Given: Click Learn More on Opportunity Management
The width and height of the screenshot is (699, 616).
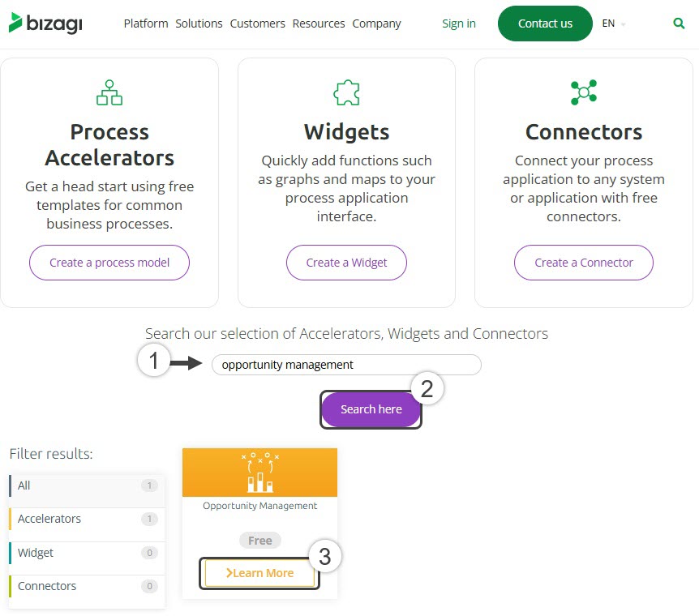Looking at the screenshot, I should click(x=259, y=573).
